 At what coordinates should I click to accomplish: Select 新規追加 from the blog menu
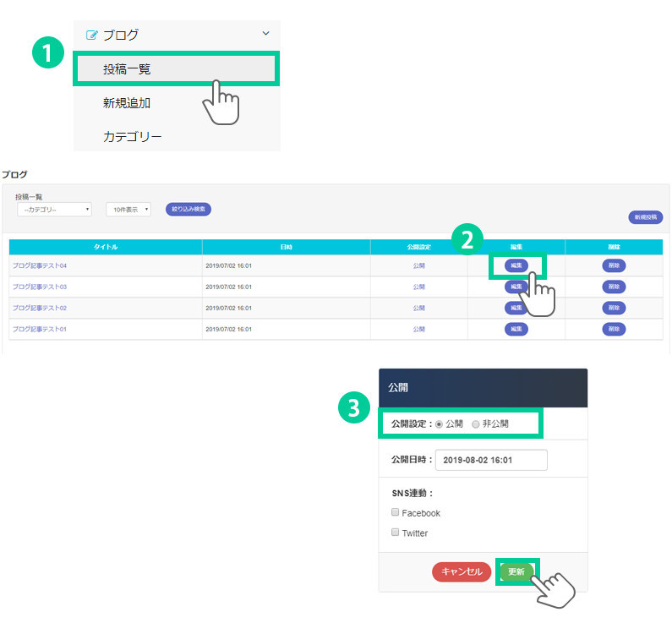[x=127, y=103]
